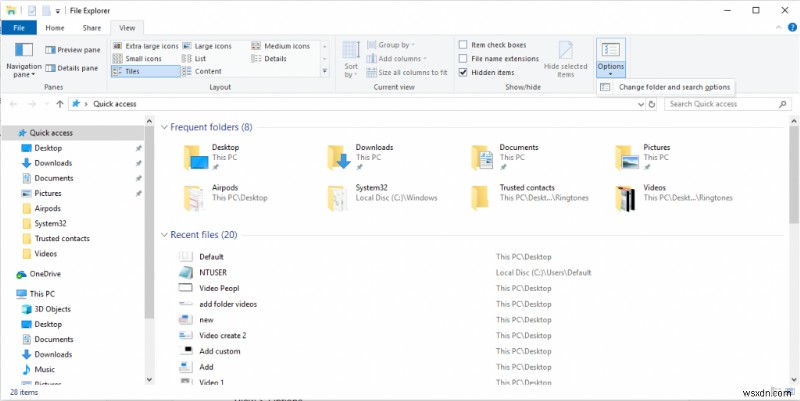The height and width of the screenshot is (401, 800).
Task: Switch to the Share ribbon tab
Action: [92, 28]
